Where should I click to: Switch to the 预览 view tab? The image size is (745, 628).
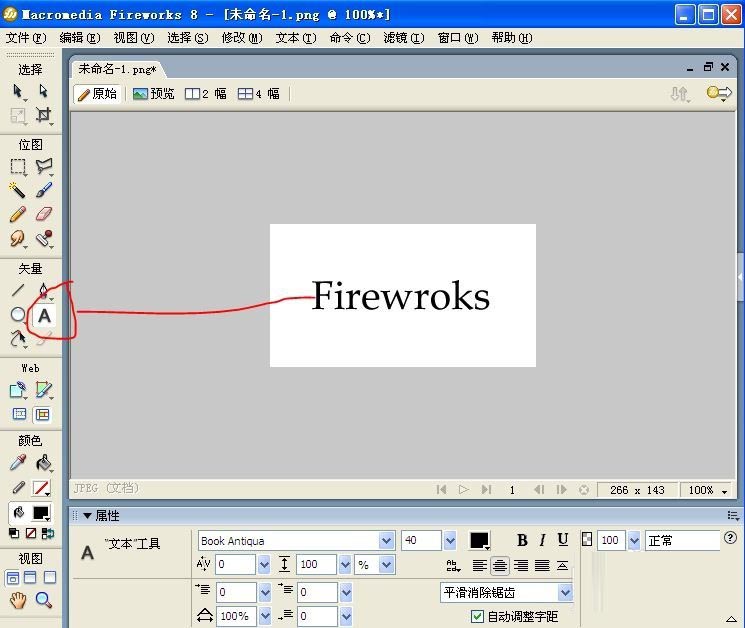pos(154,94)
